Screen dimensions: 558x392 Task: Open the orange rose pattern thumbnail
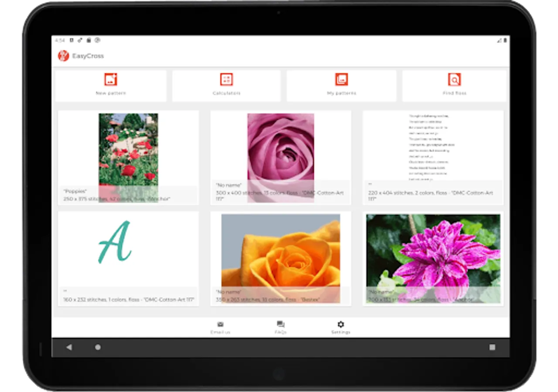(281, 259)
